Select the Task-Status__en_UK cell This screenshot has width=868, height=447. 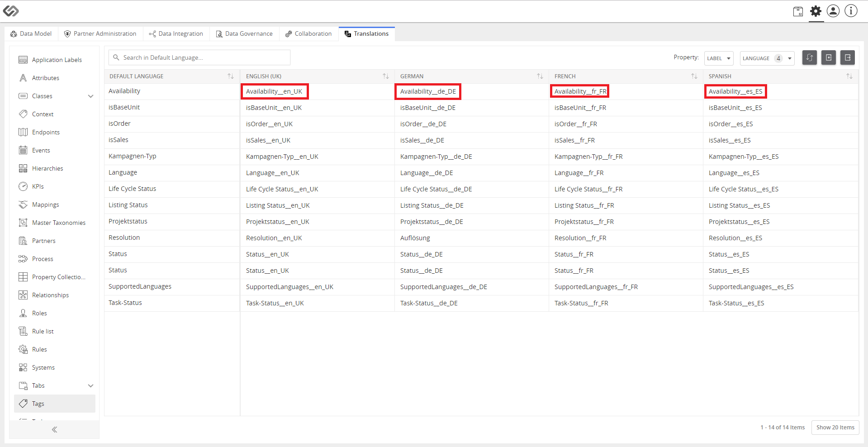(x=318, y=303)
